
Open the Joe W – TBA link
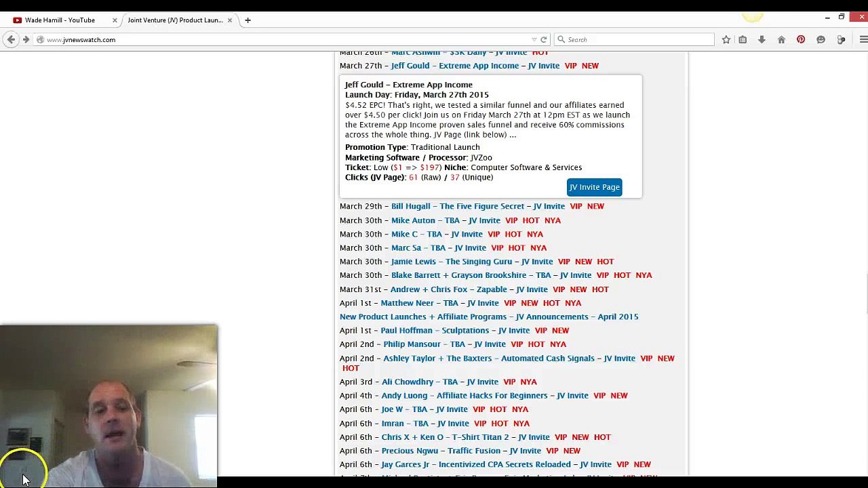[405, 409]
